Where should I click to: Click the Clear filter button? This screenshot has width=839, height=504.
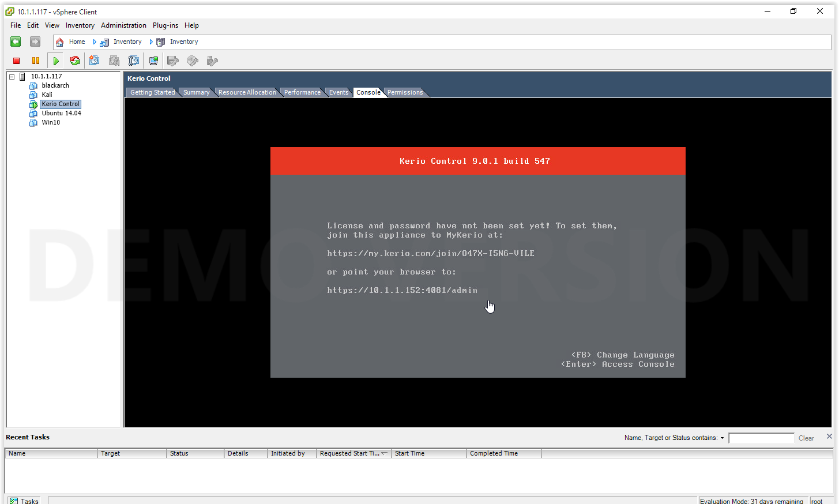(x=806, y=438)
